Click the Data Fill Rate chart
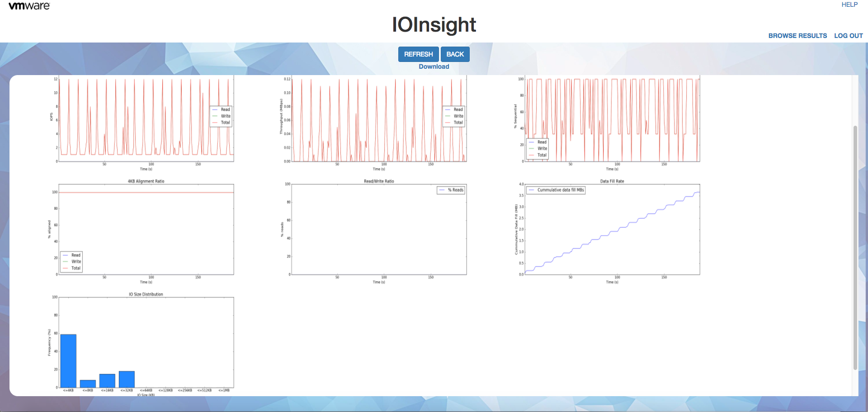 (607, 232)
